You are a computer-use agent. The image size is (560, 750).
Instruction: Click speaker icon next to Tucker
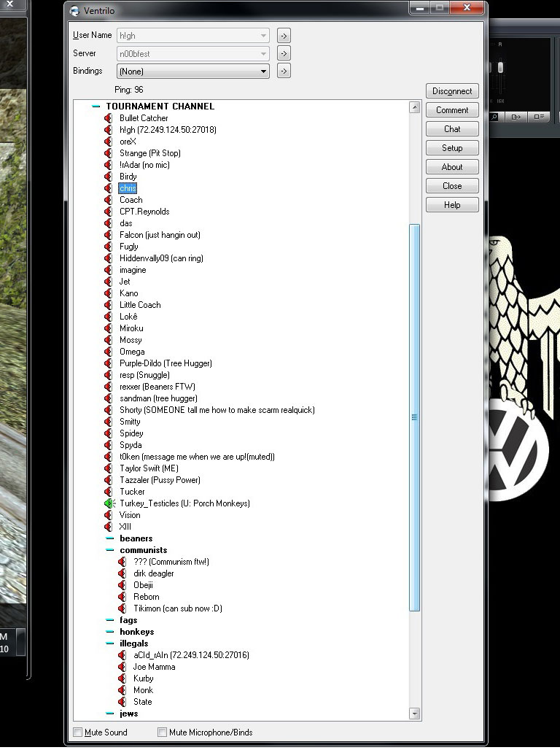tap(109, 492)
